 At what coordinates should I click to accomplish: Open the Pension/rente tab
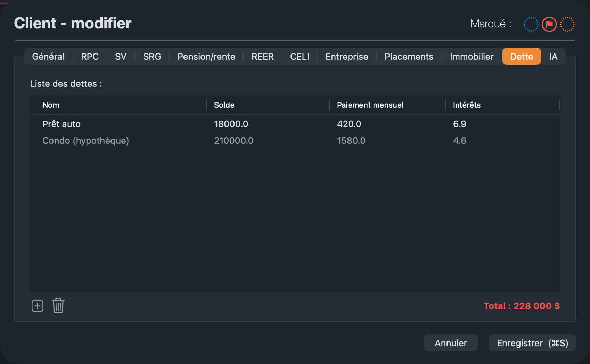206,57
